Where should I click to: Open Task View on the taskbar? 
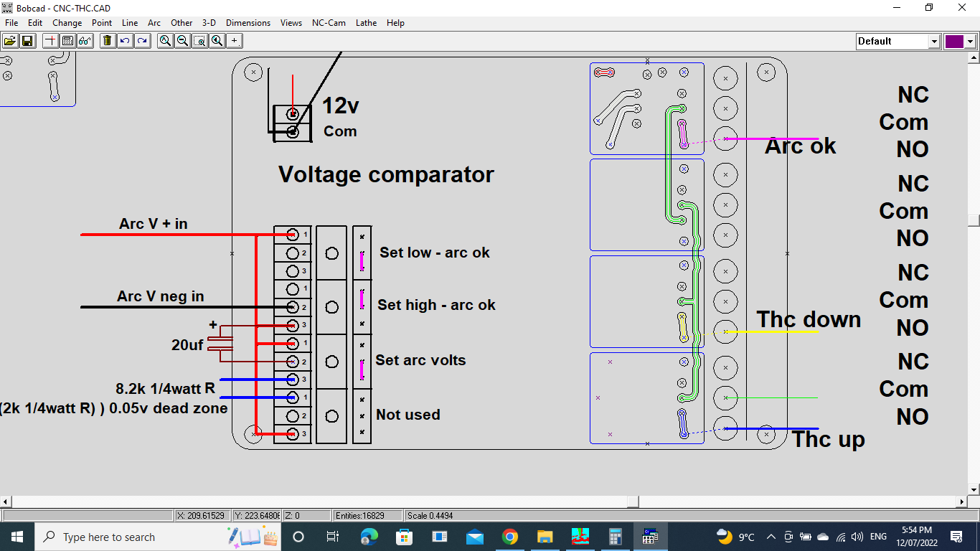click(333, 537)
